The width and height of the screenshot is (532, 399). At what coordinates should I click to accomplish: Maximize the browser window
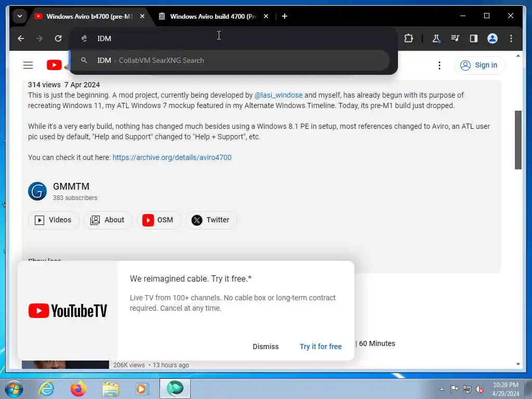tap(486, 16)
